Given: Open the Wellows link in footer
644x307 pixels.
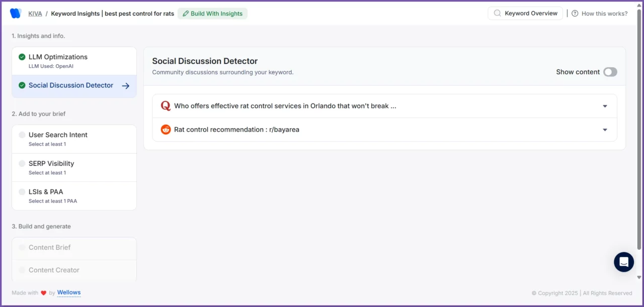Looking at the screenshot, I should tap(69, 292).
